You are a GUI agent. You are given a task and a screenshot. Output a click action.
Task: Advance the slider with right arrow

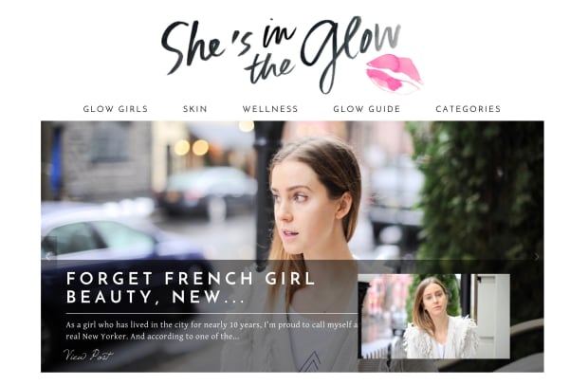tap(537, 257)
